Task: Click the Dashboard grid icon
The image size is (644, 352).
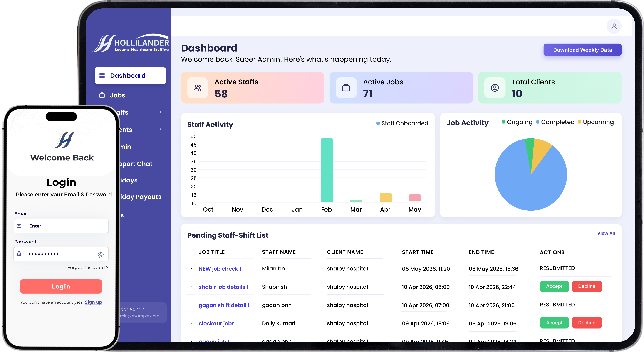Action: coord(102,76)
